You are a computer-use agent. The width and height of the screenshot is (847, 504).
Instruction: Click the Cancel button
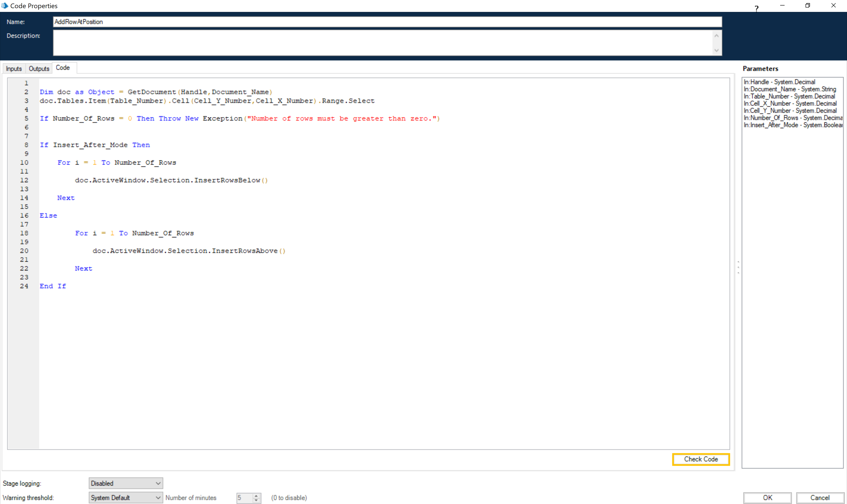coord(820,498)
